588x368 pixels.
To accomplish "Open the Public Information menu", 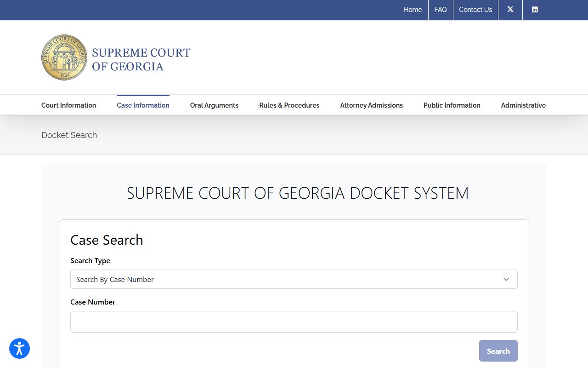I will click(x=452, y=105).
